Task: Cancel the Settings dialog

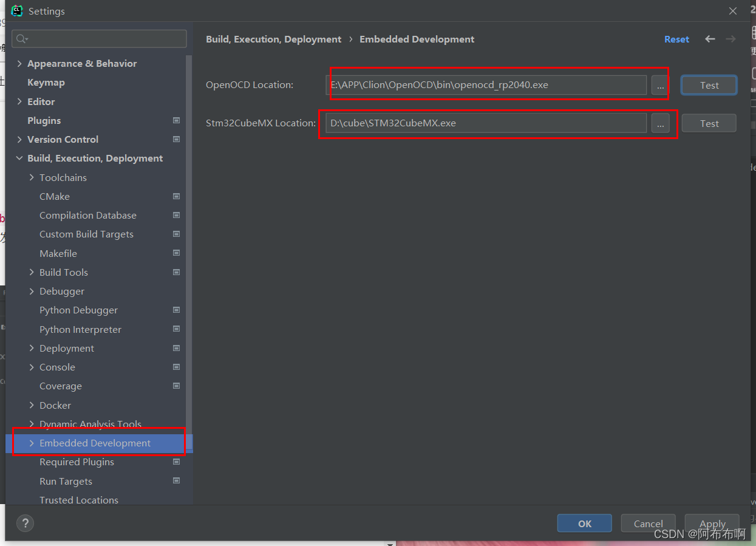Action: pos(648,524)
